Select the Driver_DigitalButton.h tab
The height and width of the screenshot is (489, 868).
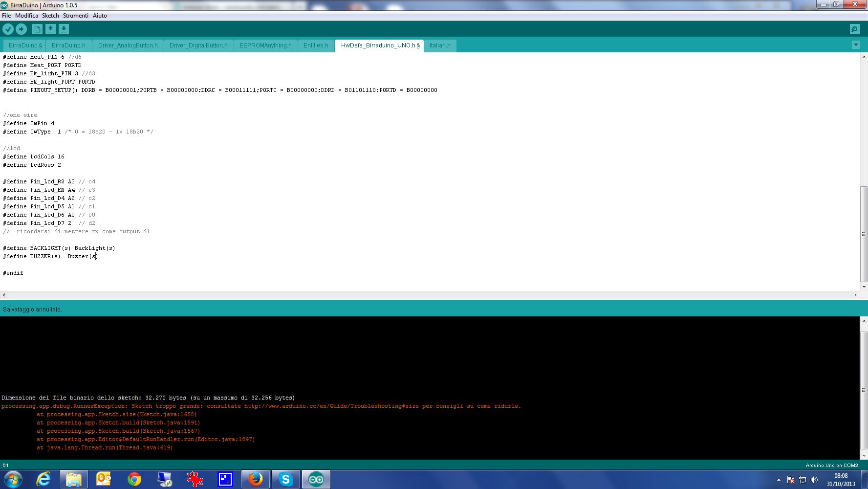(x=198, y=45)
